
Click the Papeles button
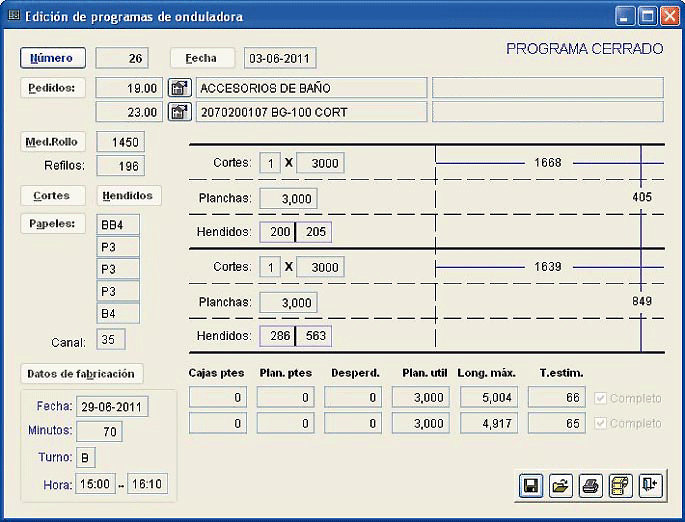coord(52,224)
